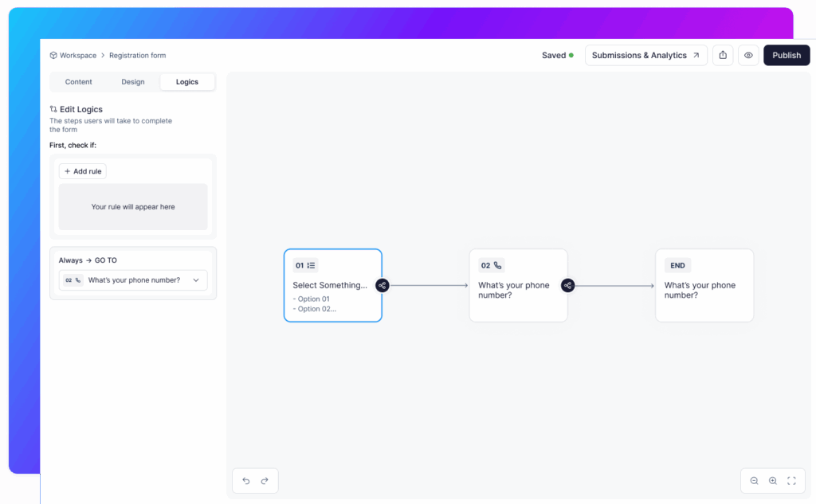Click the Publish button
Screen dimensions: 816x504
tap(786, 55)
